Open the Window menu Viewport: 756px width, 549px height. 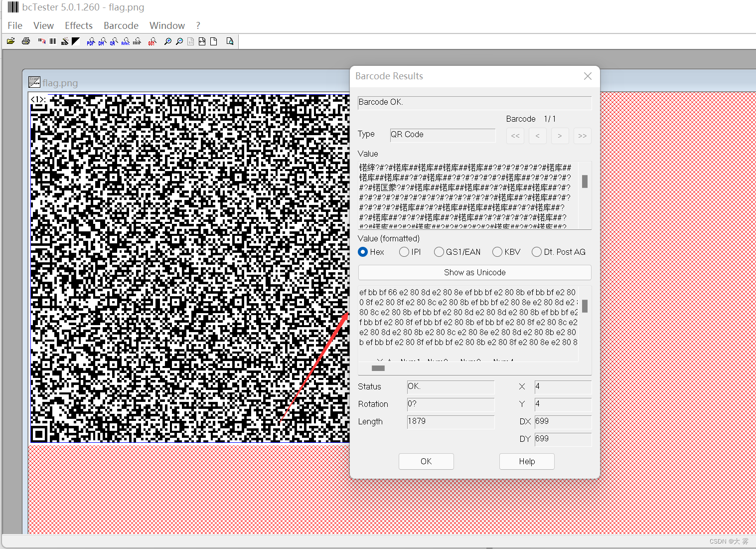[167, 25]
